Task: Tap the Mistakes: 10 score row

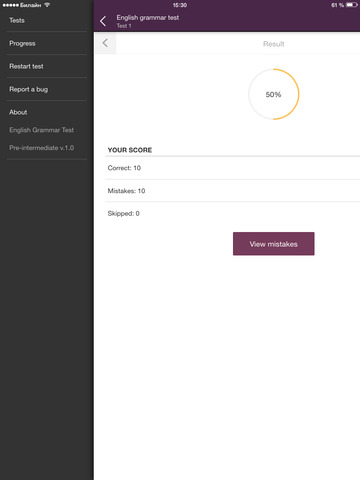Action: pyautogui.click(x=233, y=191)
